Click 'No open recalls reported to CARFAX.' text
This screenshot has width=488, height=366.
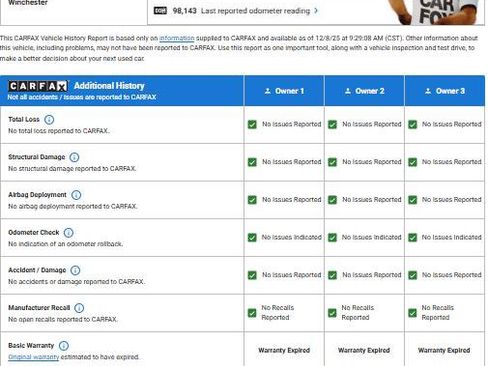tap(63, 319)
